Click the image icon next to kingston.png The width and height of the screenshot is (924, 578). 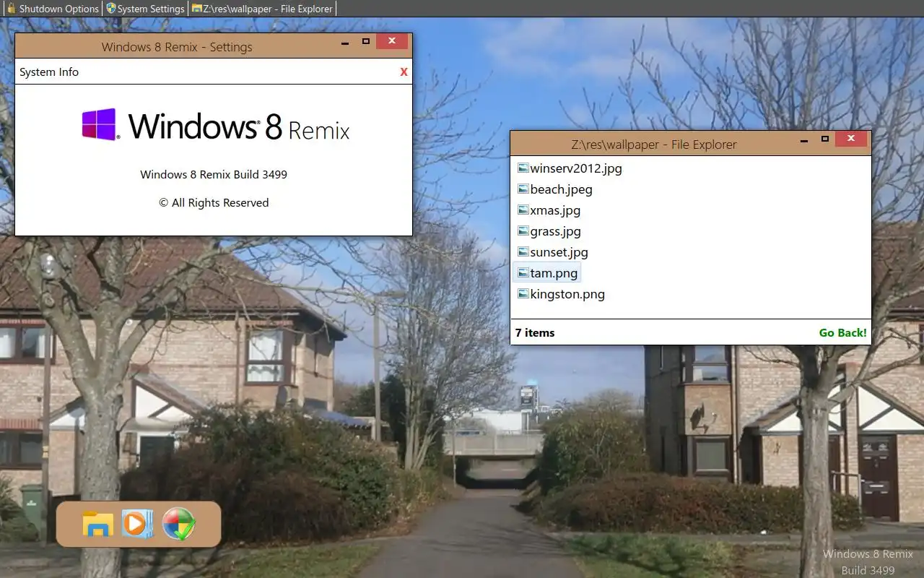click(523, 294)
